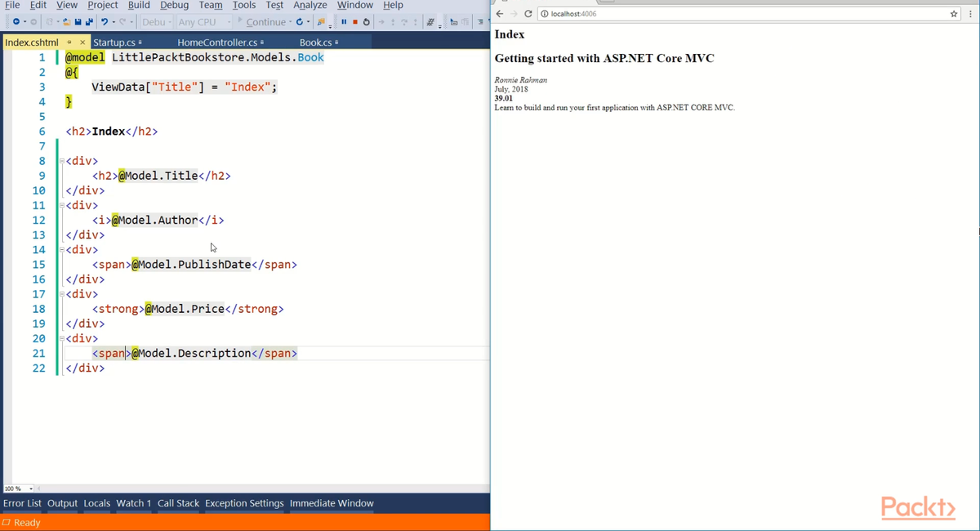Go forward in the browser window

514,14
